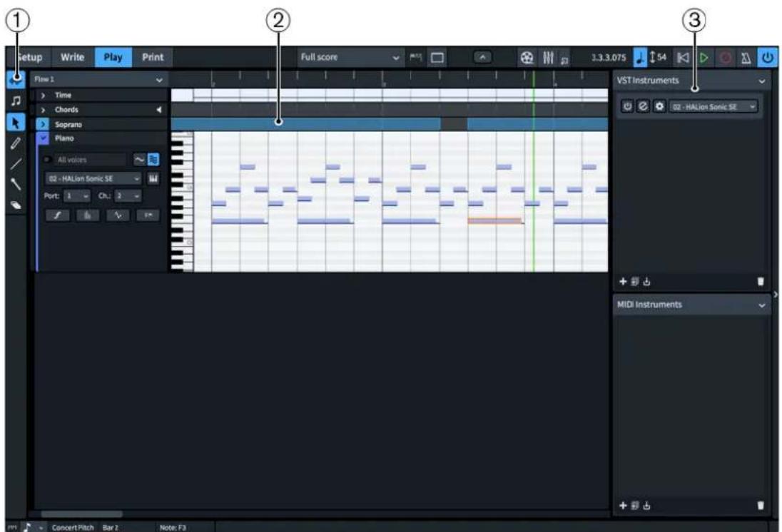Image resolution: width=782 pixels, height=532 pixels.
Task: Delete MIDI instrument using trash icon
Action: pos(761,506)
